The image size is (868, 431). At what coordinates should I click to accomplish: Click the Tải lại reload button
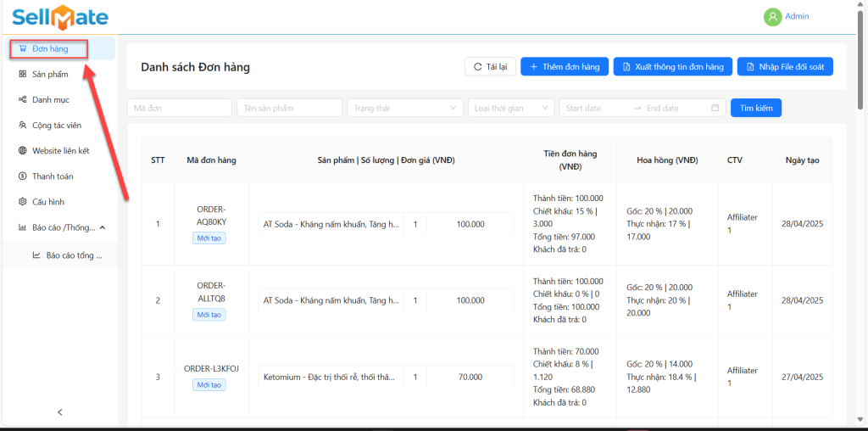click(x=490, y=66)
